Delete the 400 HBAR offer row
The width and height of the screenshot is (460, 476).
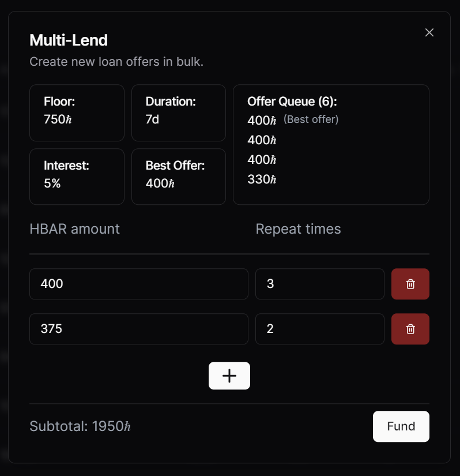(410, 284)
